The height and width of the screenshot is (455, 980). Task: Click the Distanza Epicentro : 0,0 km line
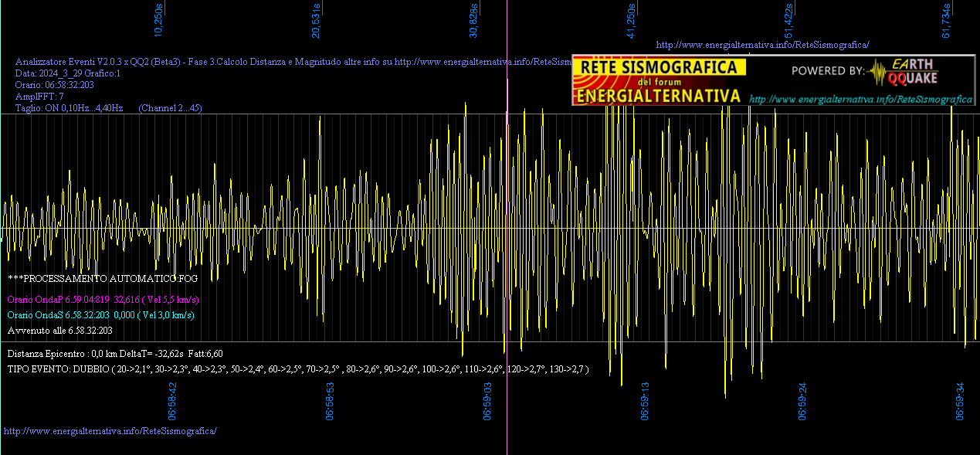click(115, 353)
